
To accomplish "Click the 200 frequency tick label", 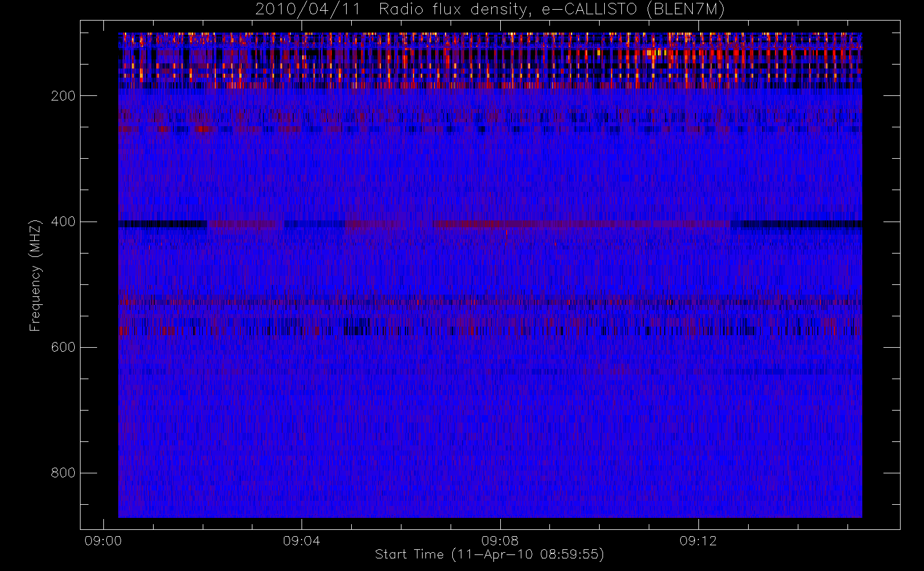I will click(x=63, y=96).
